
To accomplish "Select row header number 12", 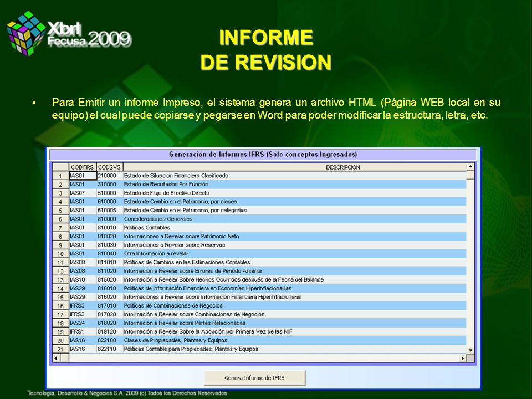I will 60,271.
